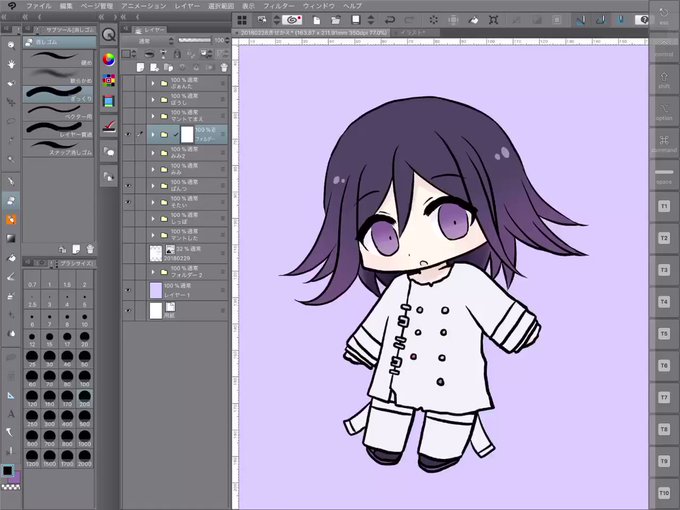Expand the ぱんつ layer folder
The width and height of the screenshot is (680, 510).
(153, 186)
